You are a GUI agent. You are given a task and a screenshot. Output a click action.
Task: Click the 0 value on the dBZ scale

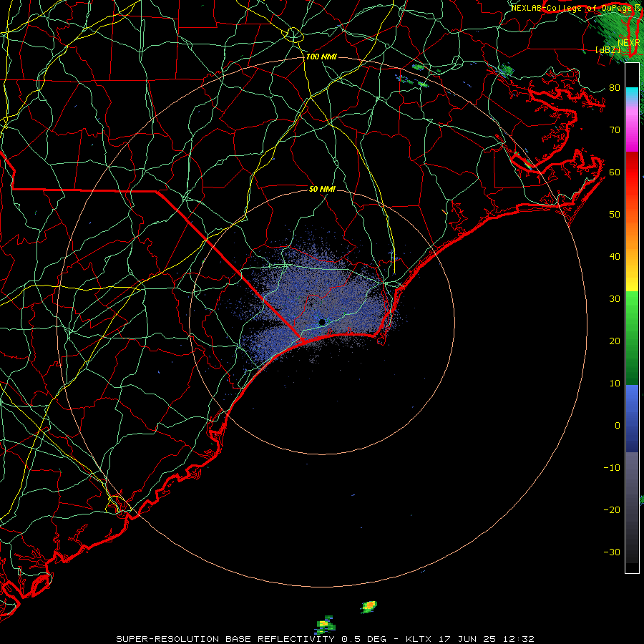[618, 426]
